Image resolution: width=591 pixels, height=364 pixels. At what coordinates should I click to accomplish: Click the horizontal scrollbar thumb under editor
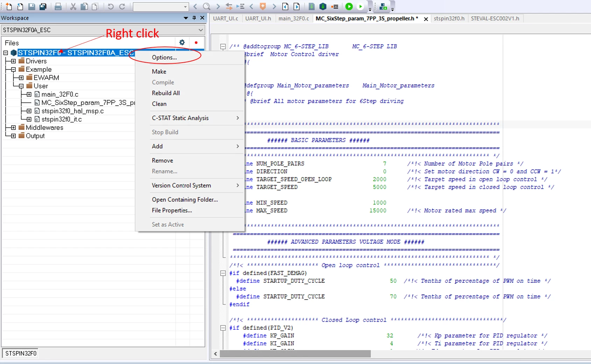click(295, 354)
